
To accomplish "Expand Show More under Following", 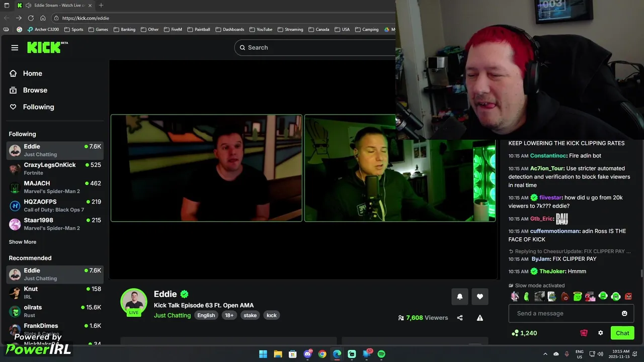I will [x=23, y=242].
